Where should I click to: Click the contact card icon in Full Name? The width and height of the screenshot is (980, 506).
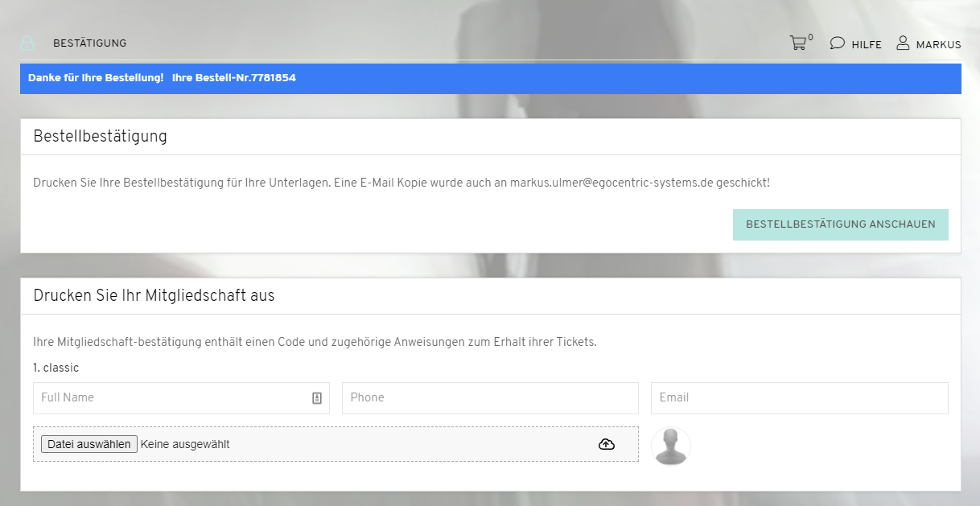pos(317,397)
